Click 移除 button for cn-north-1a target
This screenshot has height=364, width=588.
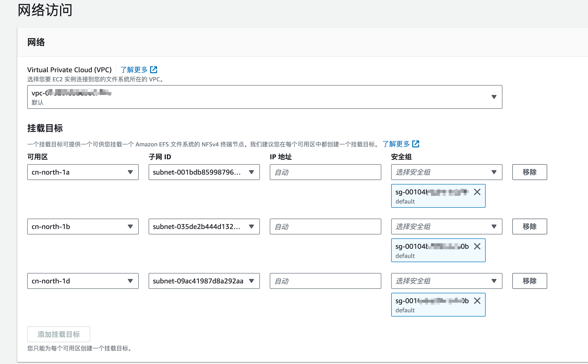coord(529,172)
